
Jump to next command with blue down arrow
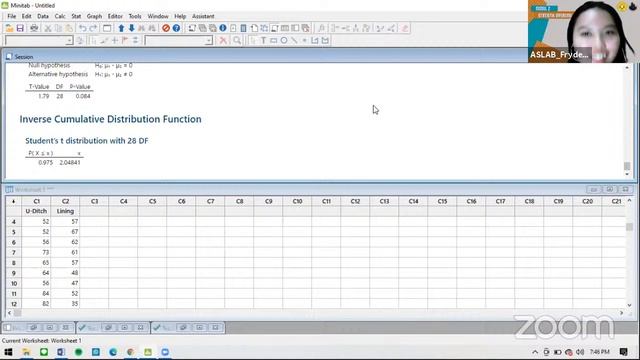pos(131,28)
